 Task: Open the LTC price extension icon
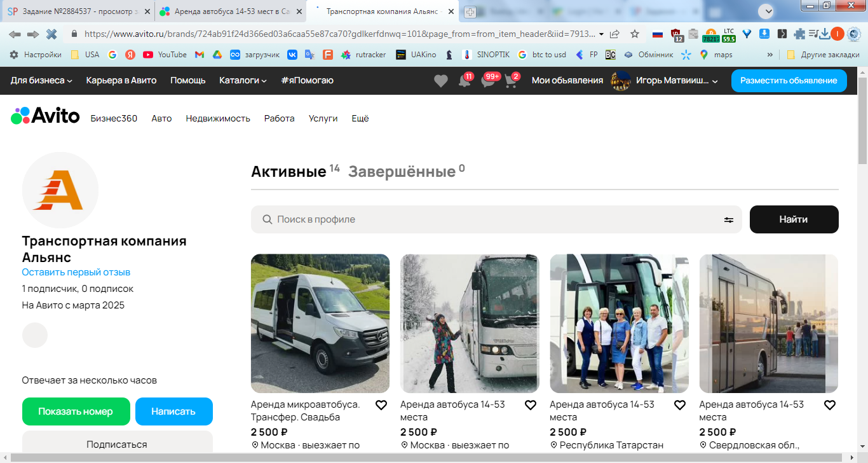coord(728,34)
